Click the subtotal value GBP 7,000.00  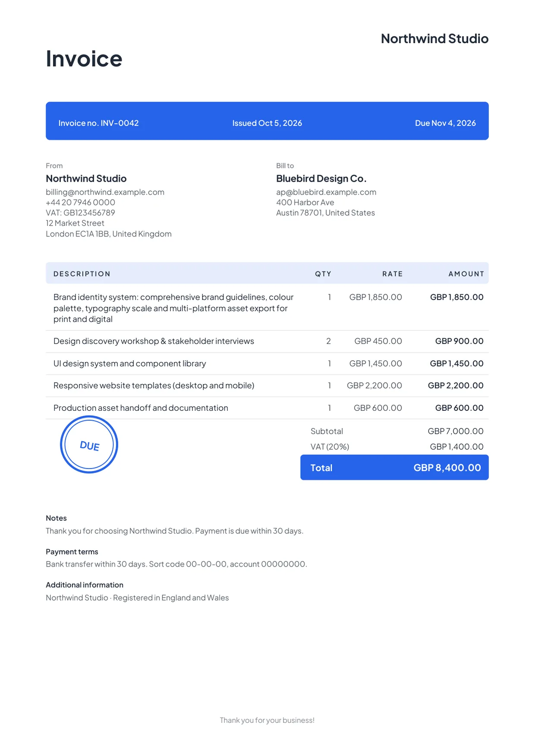(456, 431)
